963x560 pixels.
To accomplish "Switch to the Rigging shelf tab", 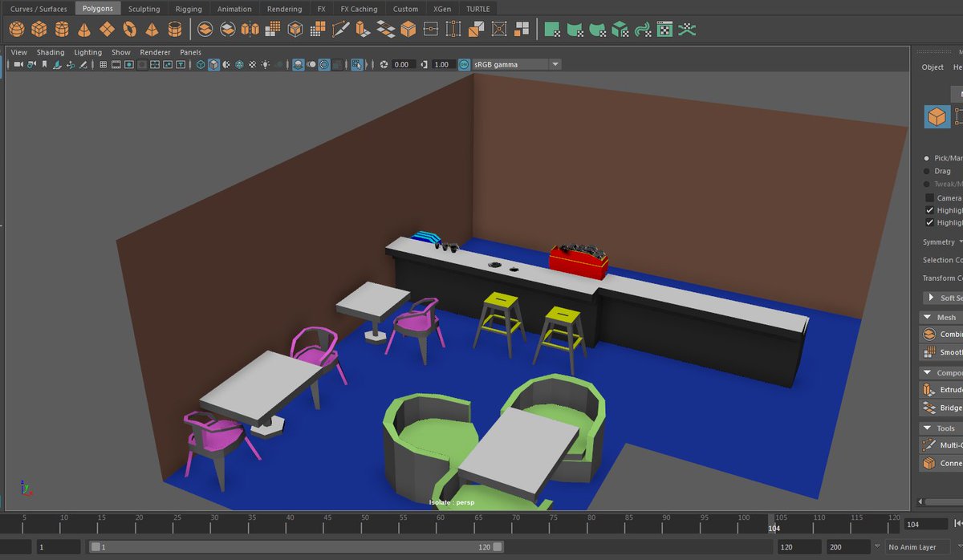I will tap(189, 9).
